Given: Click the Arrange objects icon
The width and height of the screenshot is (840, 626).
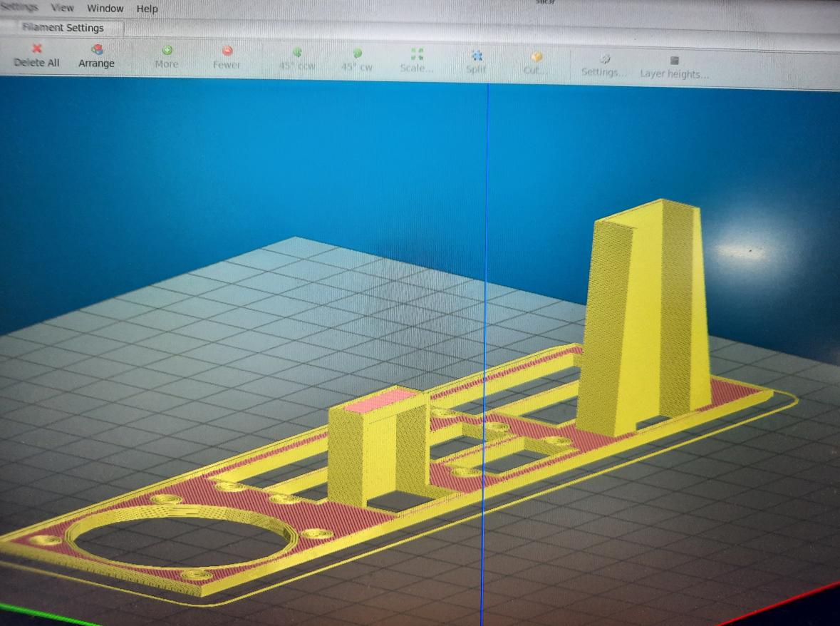Looking at the screenshot, I should pyautogui.click(x=97, y=50).
